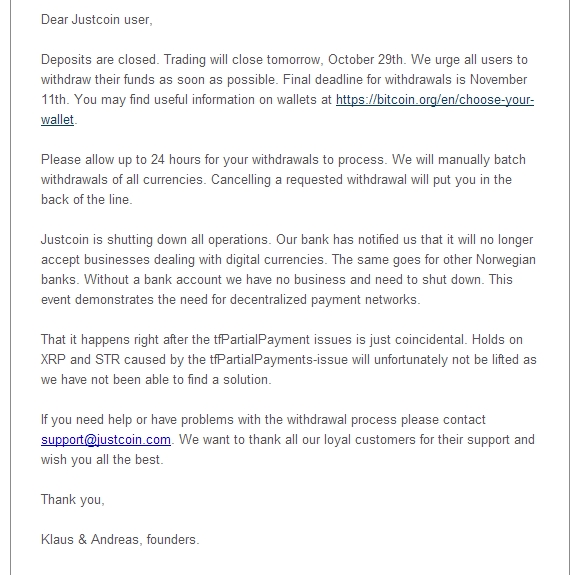Click the 'back of the line.' text

click(x=86, y=200)
